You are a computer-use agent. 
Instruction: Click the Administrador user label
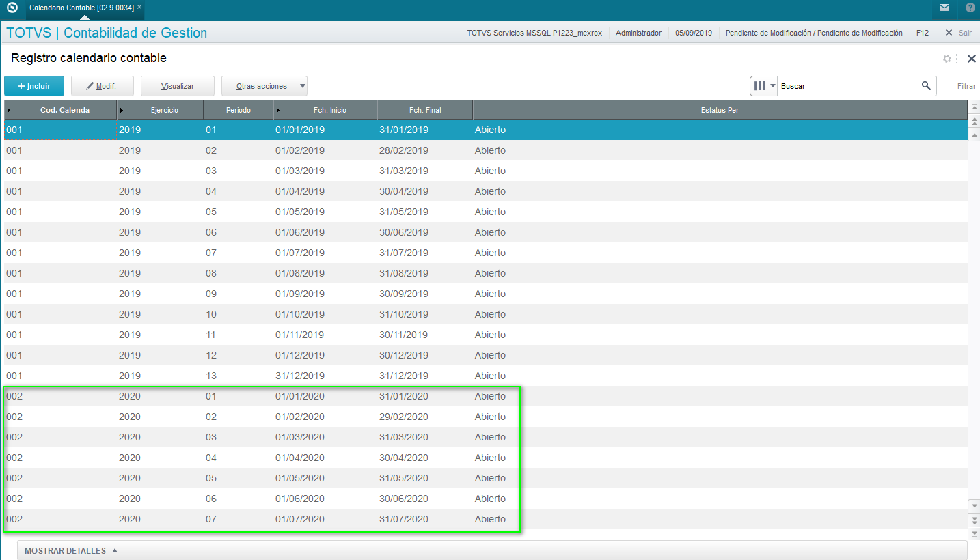(638, 33)
